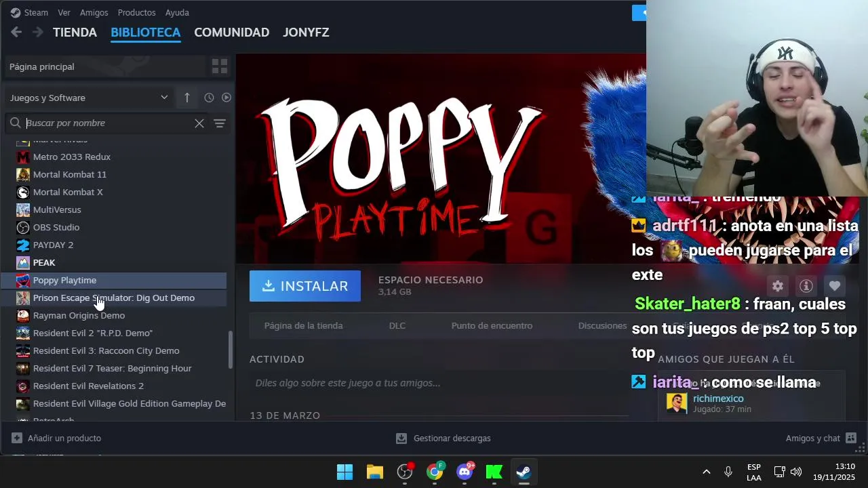Collapse list with the up arrow icon
The width and height of the screenshot is (868, 488).
click(187, 98)
